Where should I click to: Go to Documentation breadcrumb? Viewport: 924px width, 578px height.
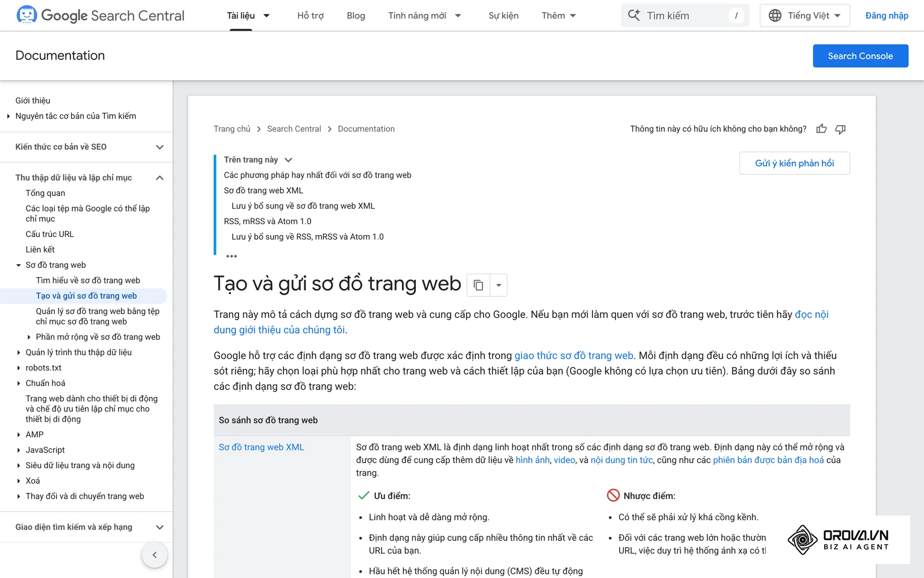tap(366, 129)
